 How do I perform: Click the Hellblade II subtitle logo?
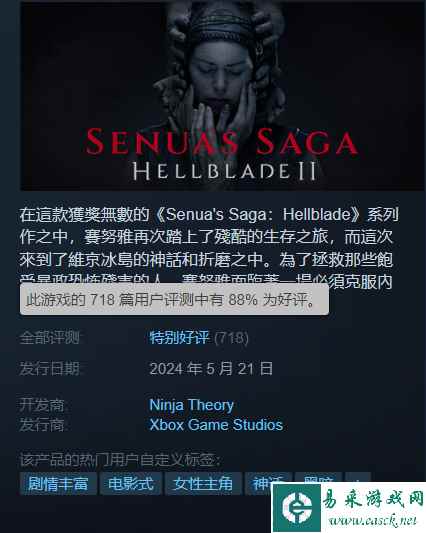tap(225, 171)
